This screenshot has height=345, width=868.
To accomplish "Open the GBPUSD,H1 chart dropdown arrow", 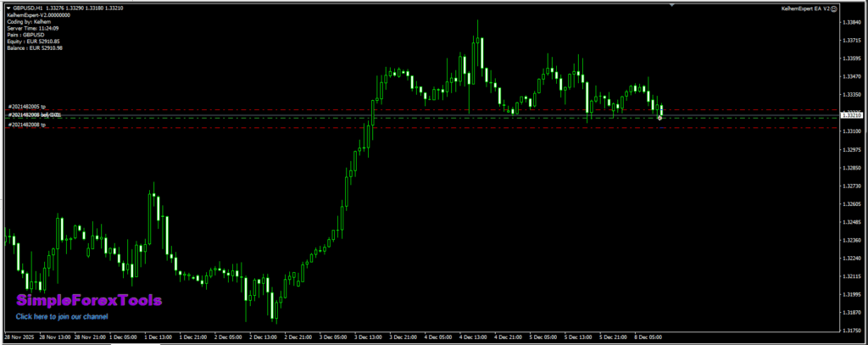I will click(8, 8).
